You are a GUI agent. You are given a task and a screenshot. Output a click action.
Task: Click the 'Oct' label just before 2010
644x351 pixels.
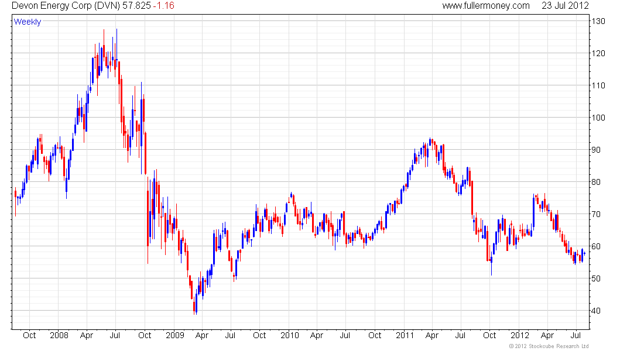coord(259,335)
